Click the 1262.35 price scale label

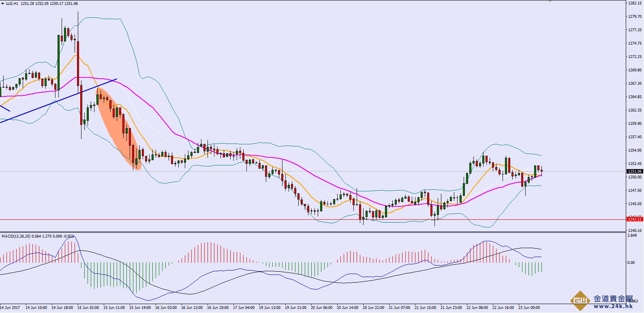pyautogui.click(x=635, y=110)
